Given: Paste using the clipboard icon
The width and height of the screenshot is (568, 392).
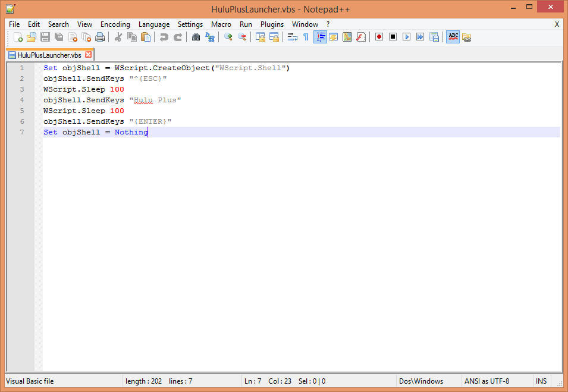Looking at the screenshot, I should [146, 37].
